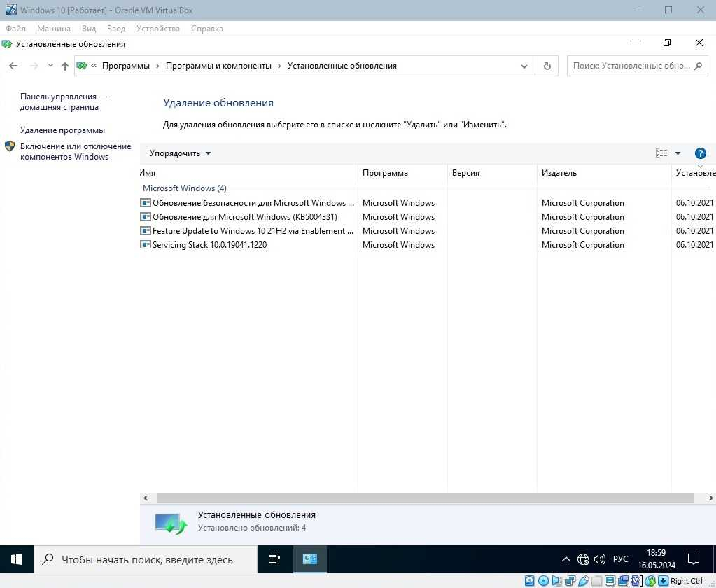This screenshot has height=588, width=716.
Task: Go up one level with the up arrow
Action: tap(65, 66)
